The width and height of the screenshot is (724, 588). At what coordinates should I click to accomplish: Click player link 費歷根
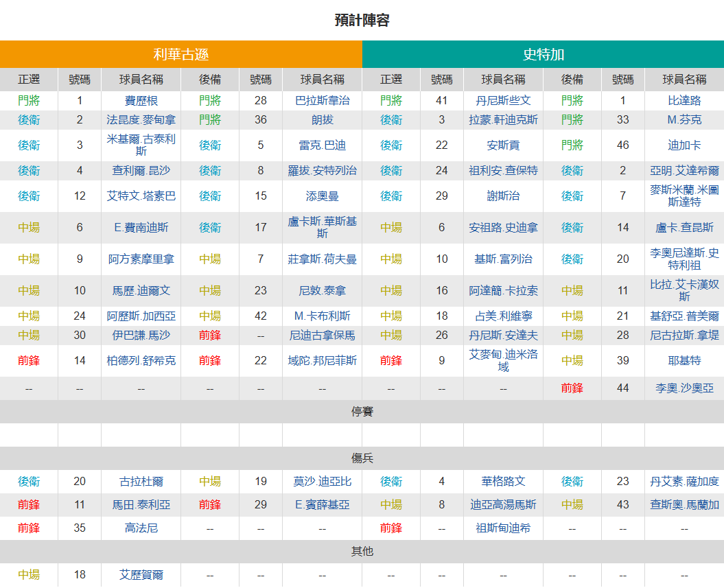141,101
